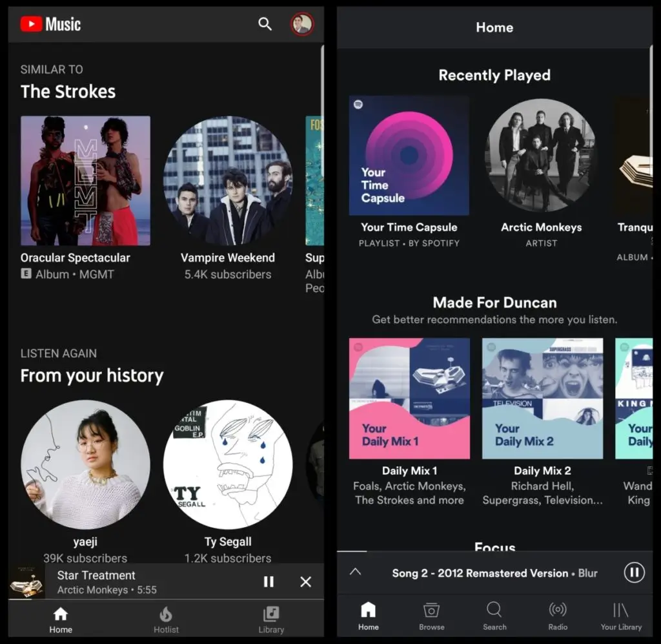Open yaeji from listening history
The width and height of the screenshot is (661, 644).
click(x=85, y=464)
